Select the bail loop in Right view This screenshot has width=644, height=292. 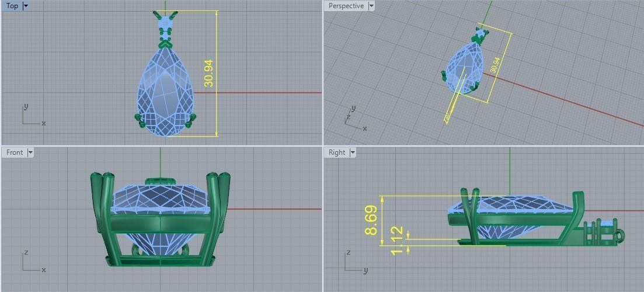tap(619, 236)
